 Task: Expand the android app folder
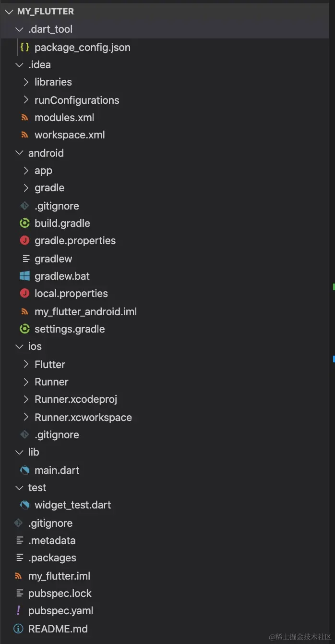[x=26, y=171]
